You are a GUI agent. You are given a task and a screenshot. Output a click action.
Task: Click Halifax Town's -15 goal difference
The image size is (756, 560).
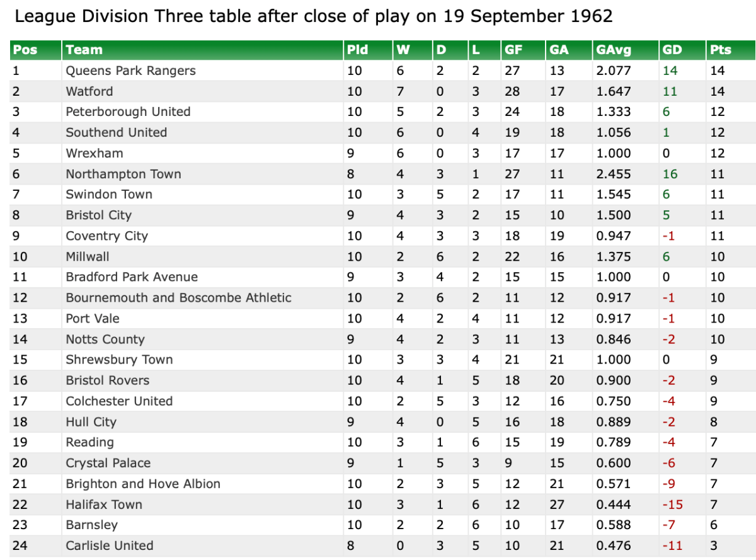coord(672,505)
